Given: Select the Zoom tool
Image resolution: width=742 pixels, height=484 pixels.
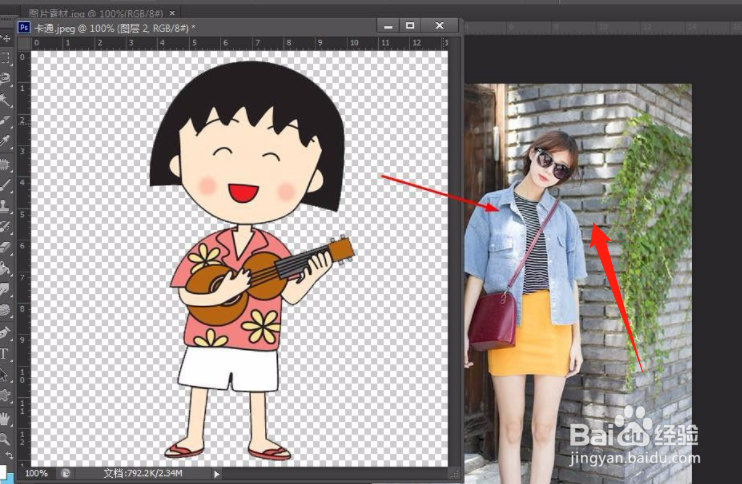Looking at the screenshot, I should click(x=5, y=439).
